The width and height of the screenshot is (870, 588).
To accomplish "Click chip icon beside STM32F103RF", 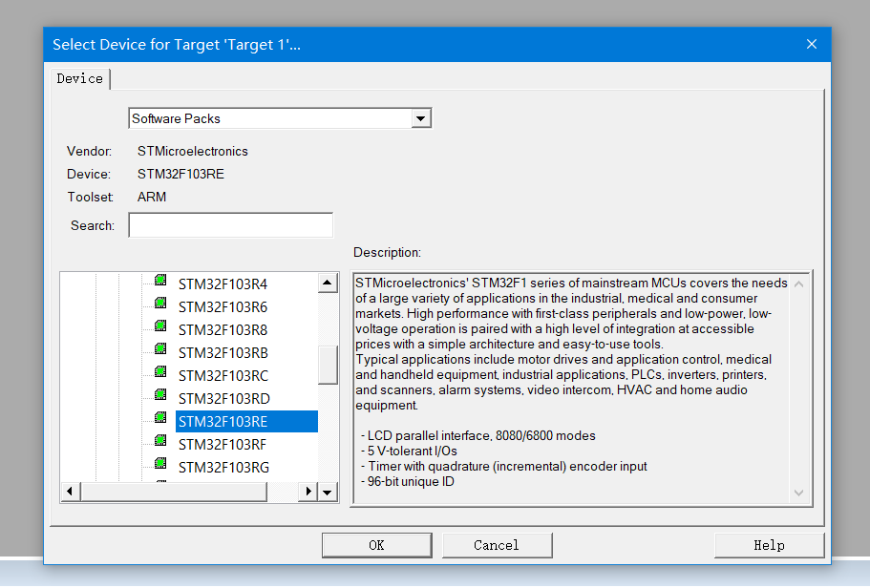I will click(160, 440).
